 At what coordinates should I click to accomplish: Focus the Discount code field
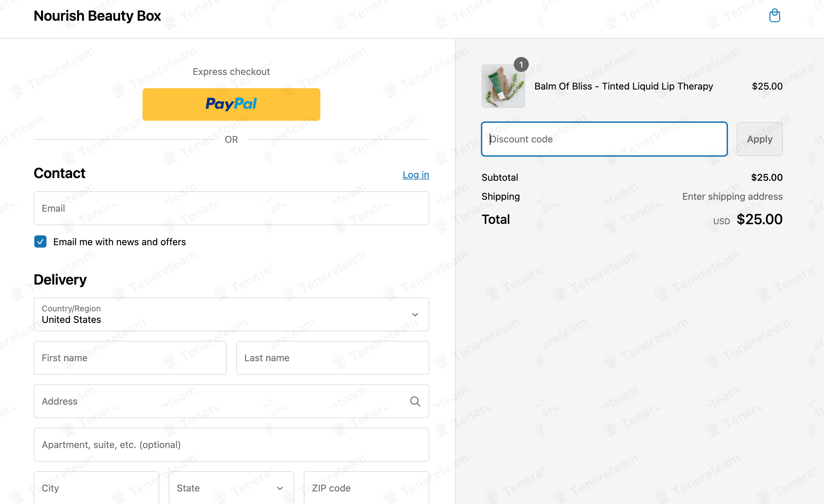click(x=604, y=139)
